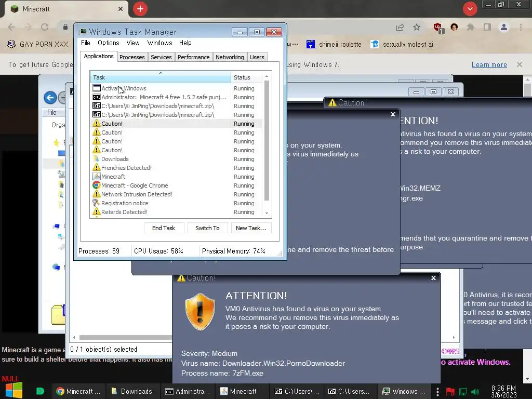Select the Retards Detected! task row
532x399 pixels.
176,212
